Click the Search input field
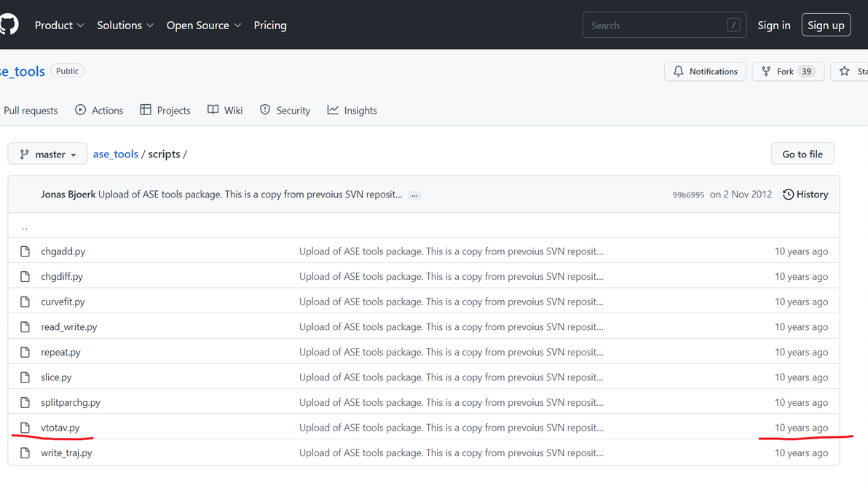This screenshot has width=868, height=494. pos(655,26)
